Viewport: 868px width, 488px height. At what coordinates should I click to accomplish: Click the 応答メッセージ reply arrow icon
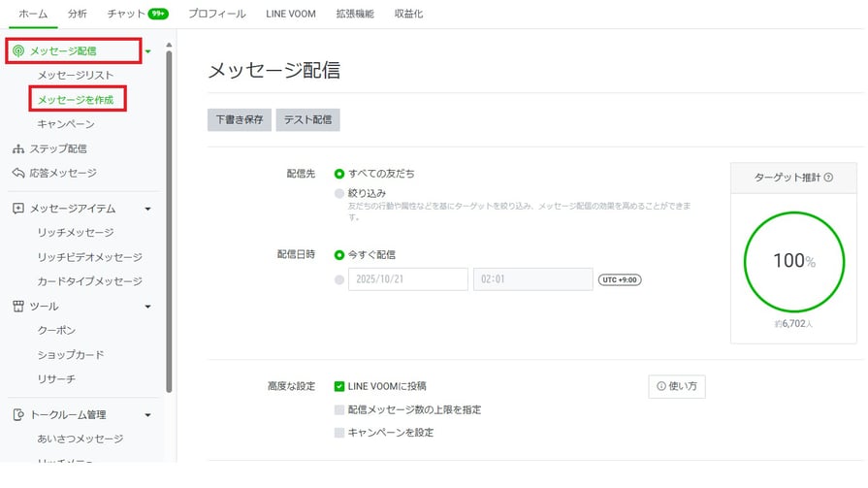click(18, 173)
